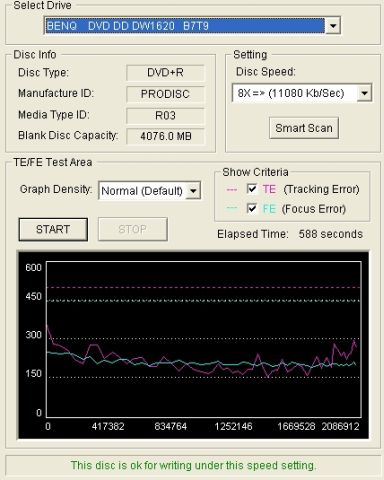Uncheck the FE focus error checkbox
Screen dimensions: 384x480
click(252, 209)
